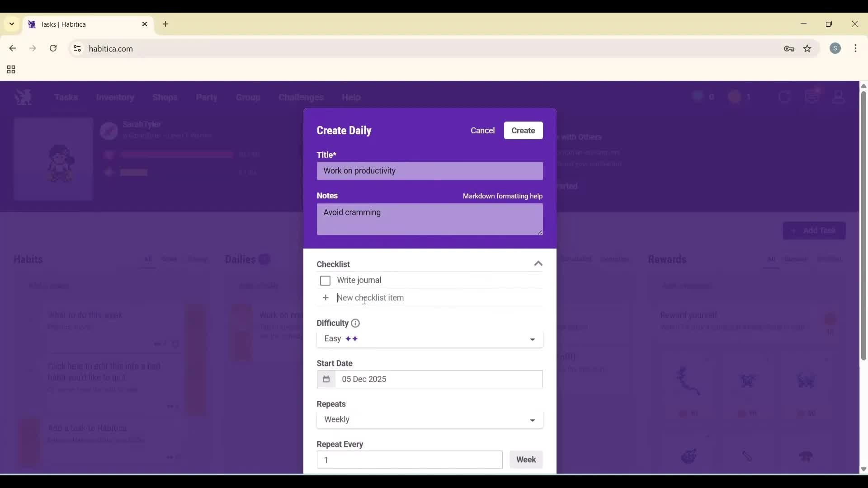Open the Markdown formatting help link
The image size is (868, 488).
pos(503,196)
